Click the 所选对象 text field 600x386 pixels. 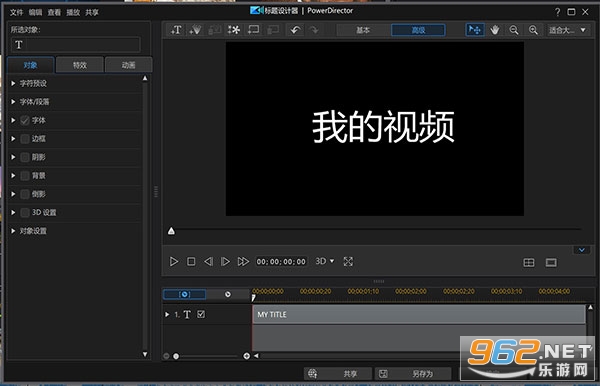(75, 45)
